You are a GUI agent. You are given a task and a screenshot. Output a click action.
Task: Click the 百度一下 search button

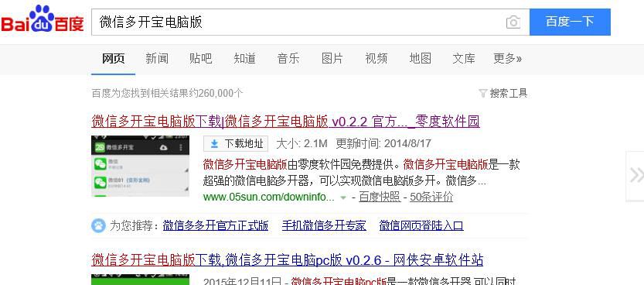tap(570, 22)
